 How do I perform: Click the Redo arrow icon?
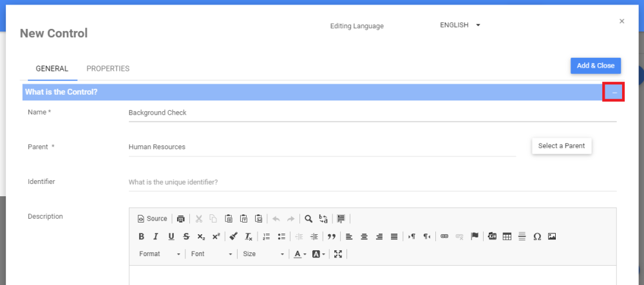[x=291, y=219]
